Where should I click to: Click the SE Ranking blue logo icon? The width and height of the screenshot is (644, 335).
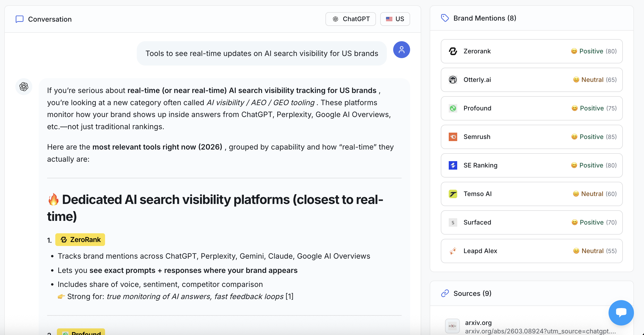coord(453,165)
